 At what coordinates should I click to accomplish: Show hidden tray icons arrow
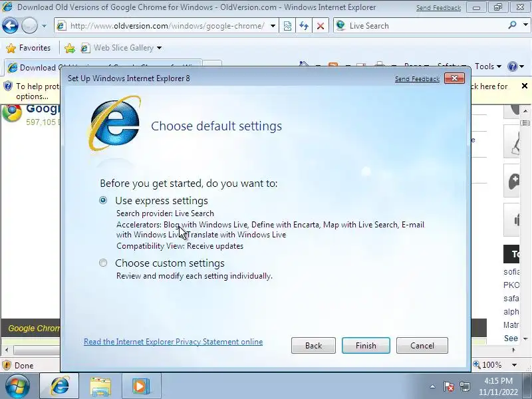coord(432,386)
